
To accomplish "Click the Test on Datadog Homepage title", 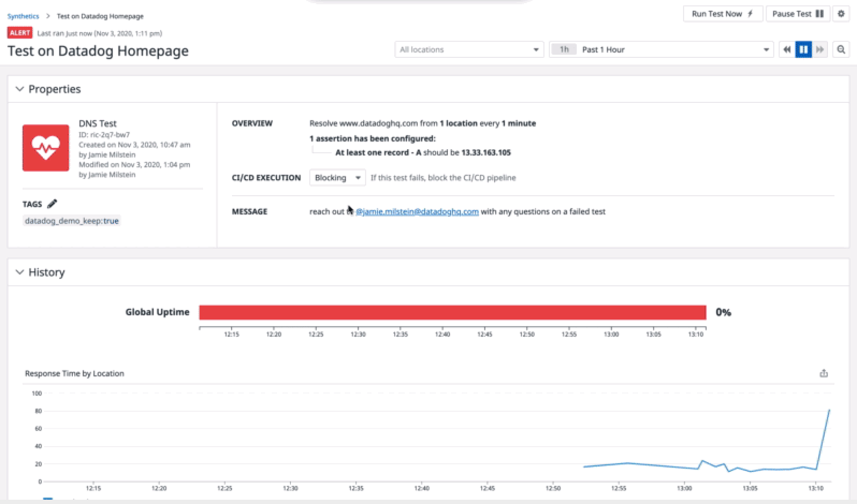I will pos(98,50).
